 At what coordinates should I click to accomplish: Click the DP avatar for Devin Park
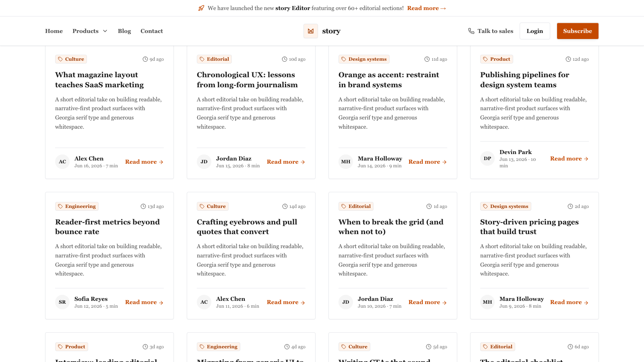(487, 158)
